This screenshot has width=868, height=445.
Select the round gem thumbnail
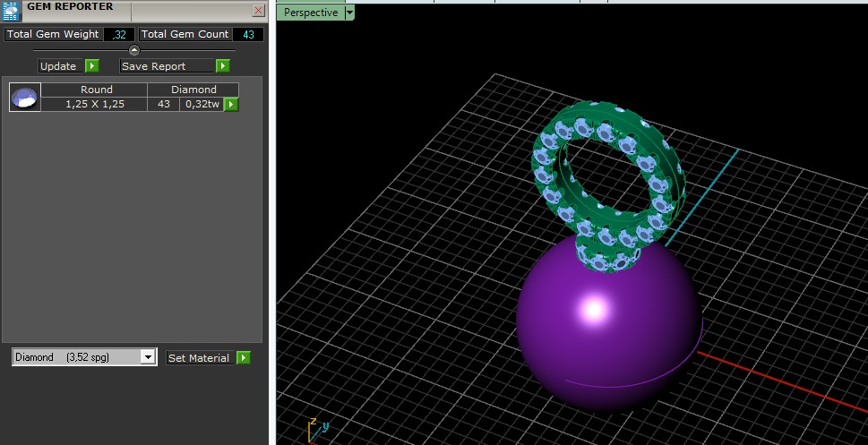click(25, 98)
